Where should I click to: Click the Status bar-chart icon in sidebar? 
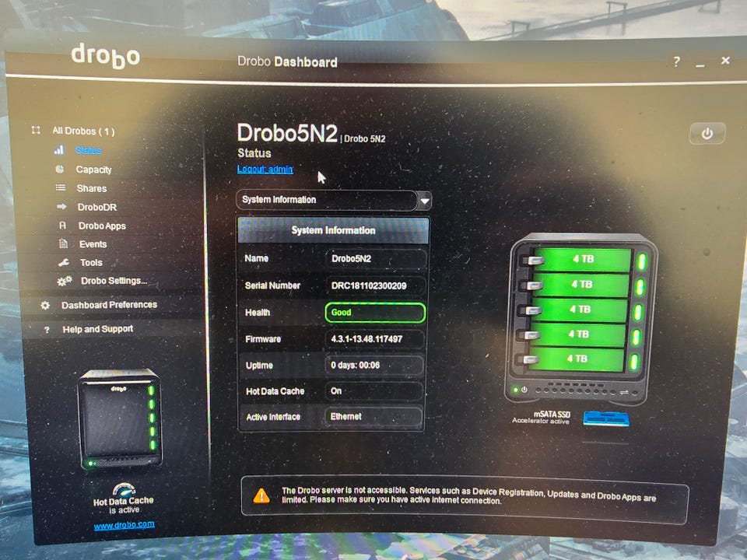(59, 150)
